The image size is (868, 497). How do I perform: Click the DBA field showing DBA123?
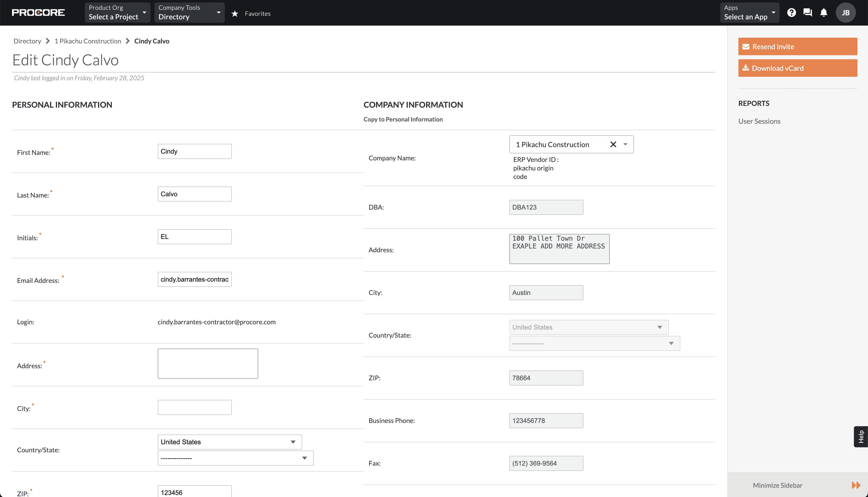[546, 207]
